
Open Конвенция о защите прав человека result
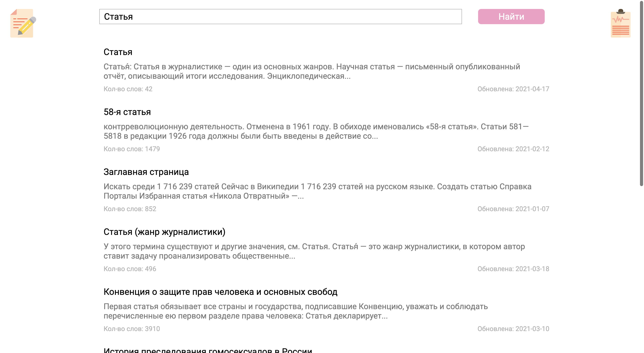pos(220,292)
